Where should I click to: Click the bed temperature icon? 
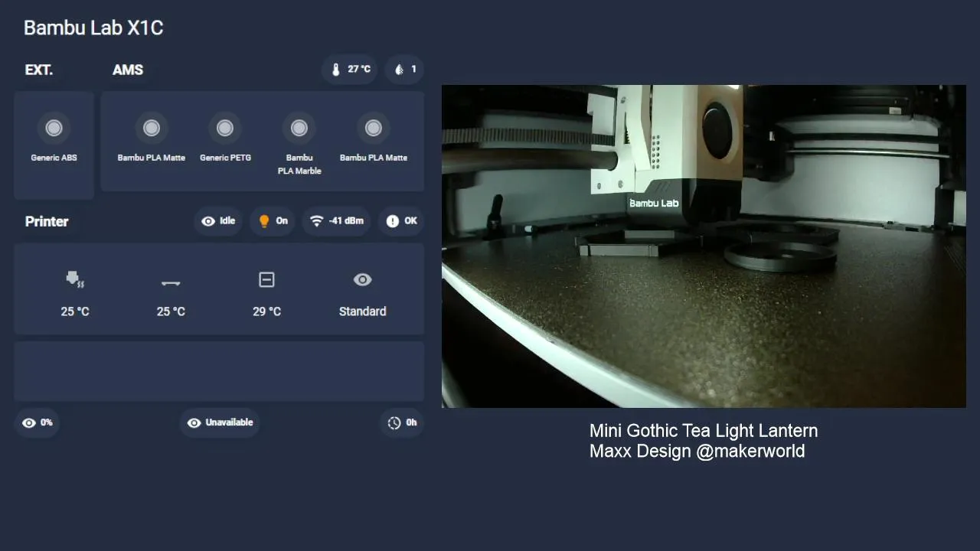click(x=171, y=282)
